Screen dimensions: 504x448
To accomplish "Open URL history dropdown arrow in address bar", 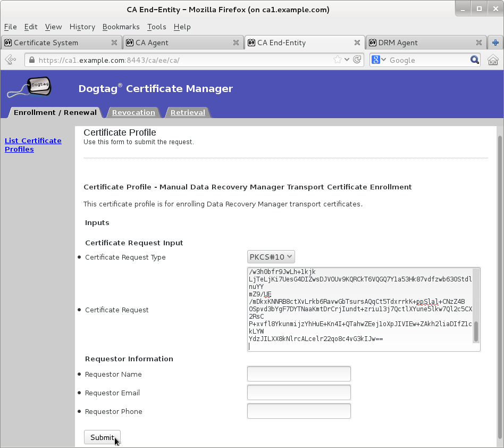I will [347, 60].
